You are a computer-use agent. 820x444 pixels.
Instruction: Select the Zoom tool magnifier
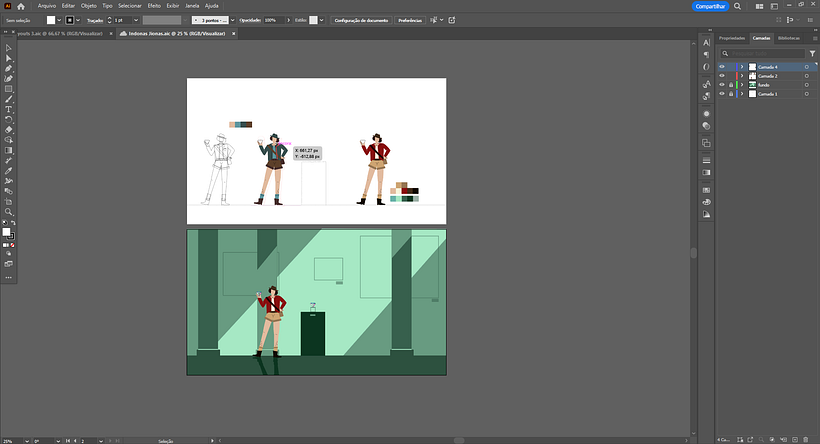[x=9, y=211]
